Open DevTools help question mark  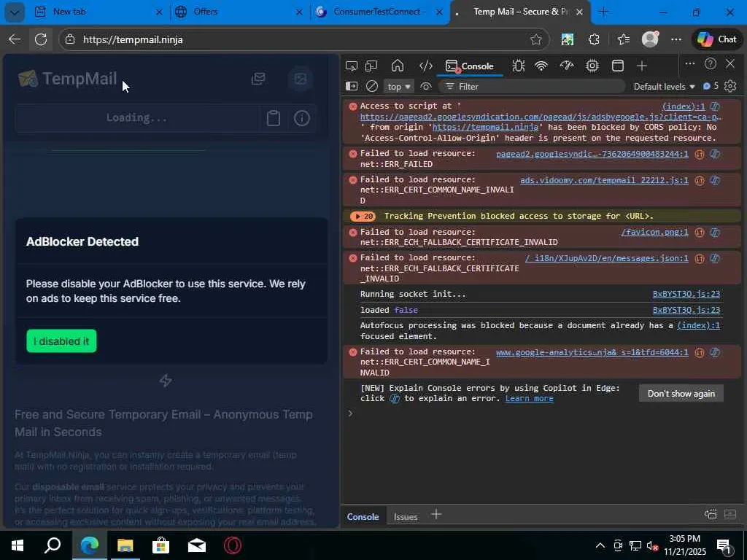tap(711, 64)
